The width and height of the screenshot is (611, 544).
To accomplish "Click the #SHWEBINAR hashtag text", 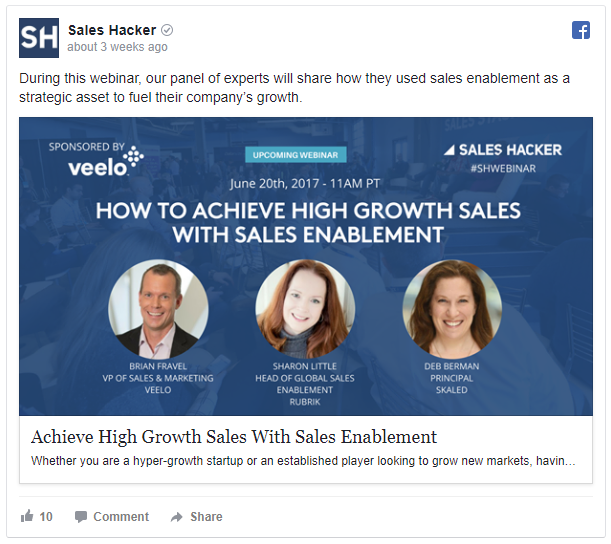I will coord(503,168).
